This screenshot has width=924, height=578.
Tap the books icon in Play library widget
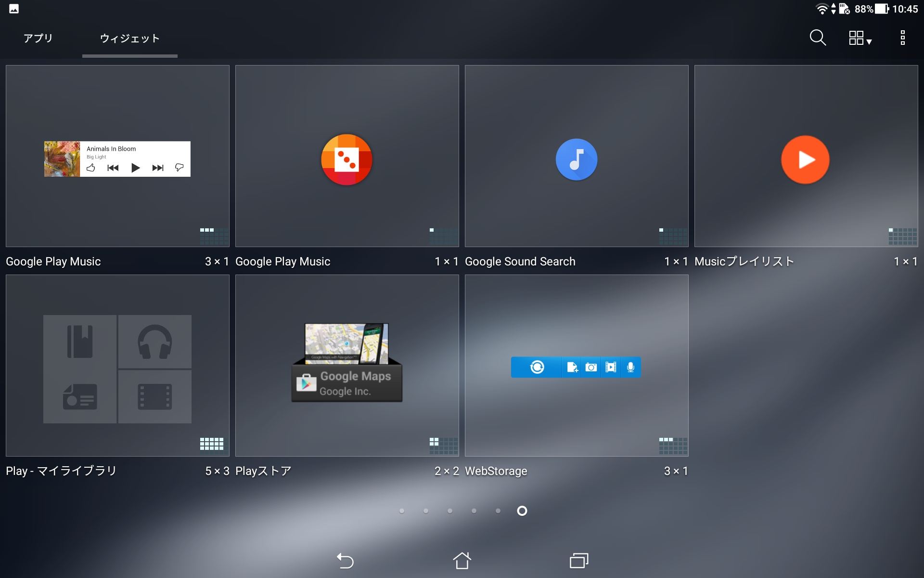click(80, 342)
